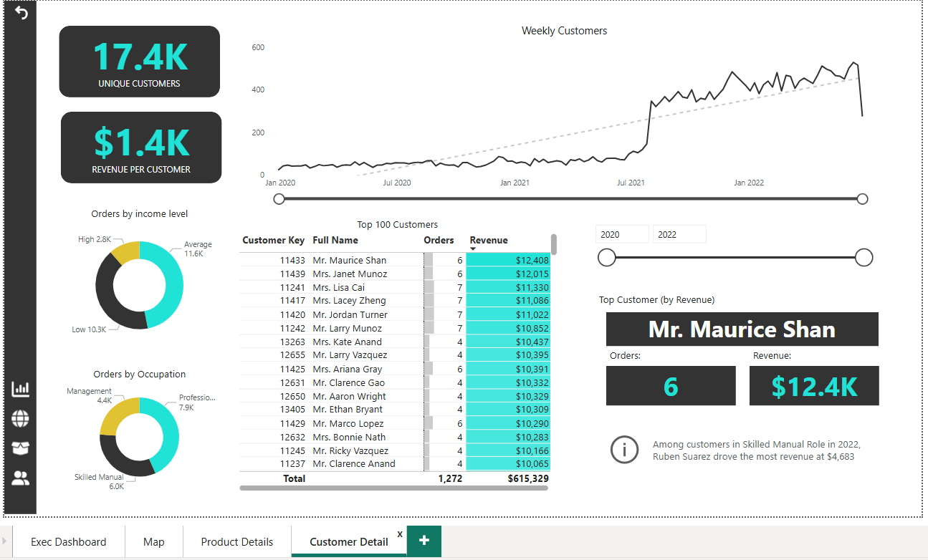Click the left tab scroll arrow
The width and height of the screenshot is (928, 560).
click(x=5, y=541)
